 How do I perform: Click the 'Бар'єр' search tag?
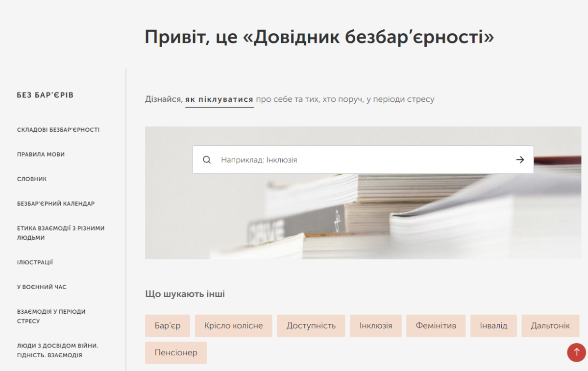[167, 325]
